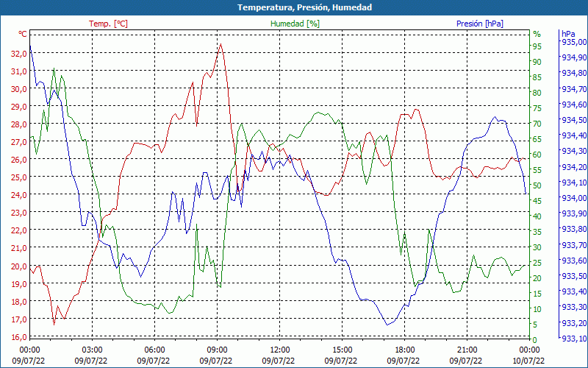The width and height of the screenshot is (588, 368).
Task: Click the '28,0' temperature axis value
Action: 19,124
